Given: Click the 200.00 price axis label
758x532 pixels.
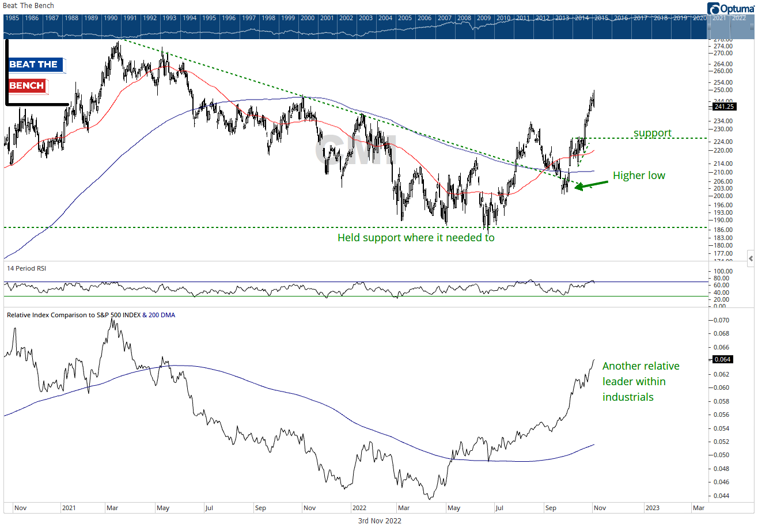Looking at the screenshot, I should point(723,196).
